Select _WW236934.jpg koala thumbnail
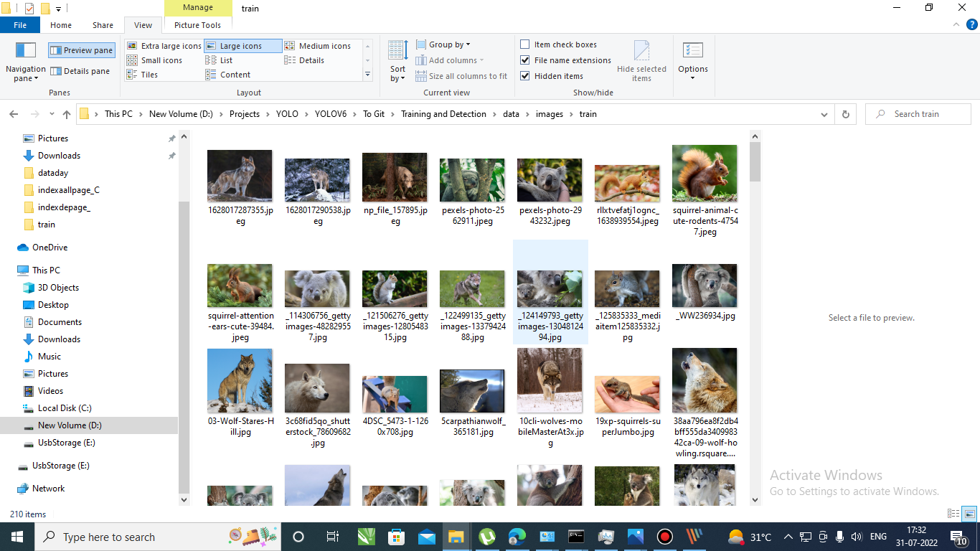 (x=705, y=286)
